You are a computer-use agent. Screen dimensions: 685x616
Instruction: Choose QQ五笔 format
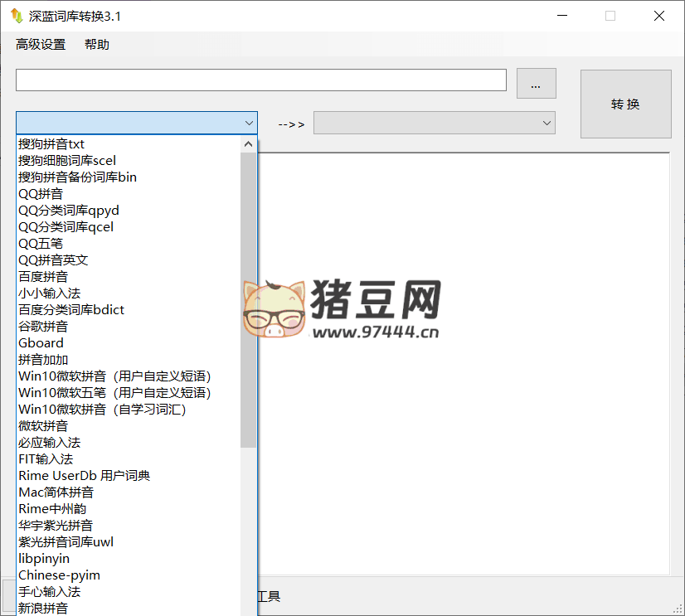[129, 244]
